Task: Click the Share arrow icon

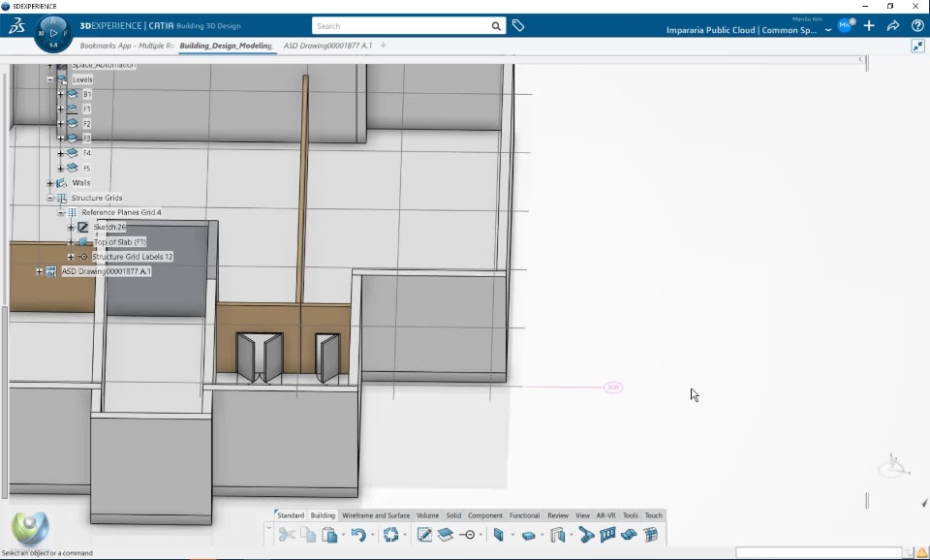Action: click(893, 26)
